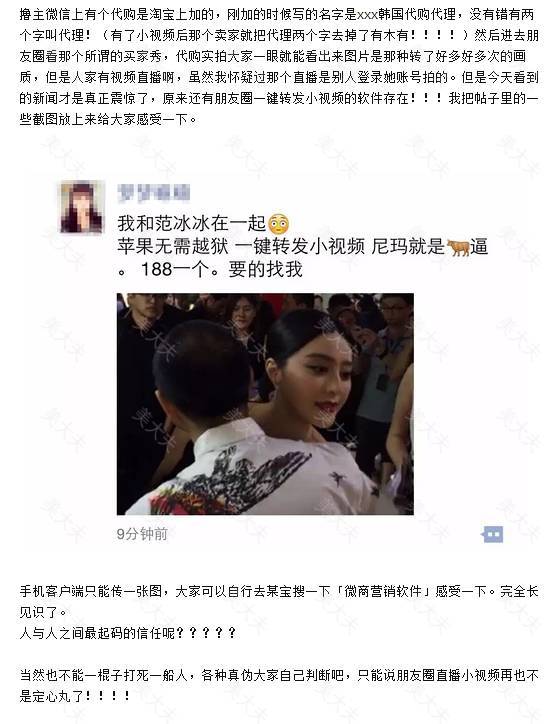Click the price text "188一个。要的找我"
558x724 pixels.
[x=222, y=270]
